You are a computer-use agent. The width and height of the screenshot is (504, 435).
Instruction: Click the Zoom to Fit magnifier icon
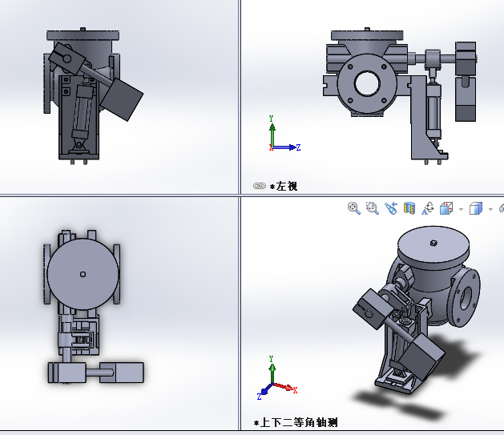pyautogui.click(x=354, y=208)
